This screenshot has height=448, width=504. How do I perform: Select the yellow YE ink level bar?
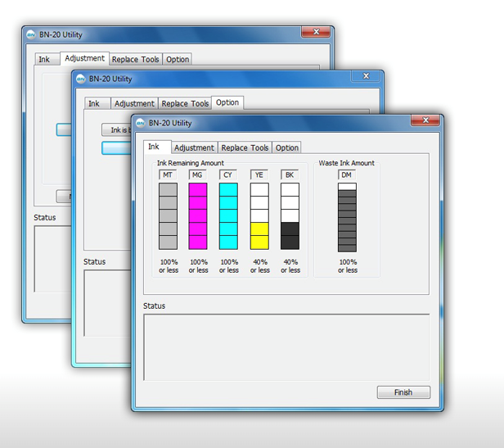(259, 215)
